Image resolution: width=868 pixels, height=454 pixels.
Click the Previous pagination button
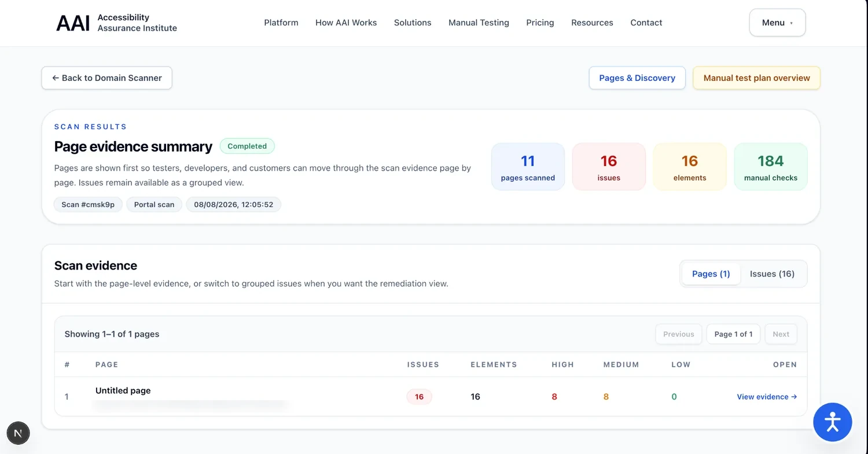coord(679,334)
